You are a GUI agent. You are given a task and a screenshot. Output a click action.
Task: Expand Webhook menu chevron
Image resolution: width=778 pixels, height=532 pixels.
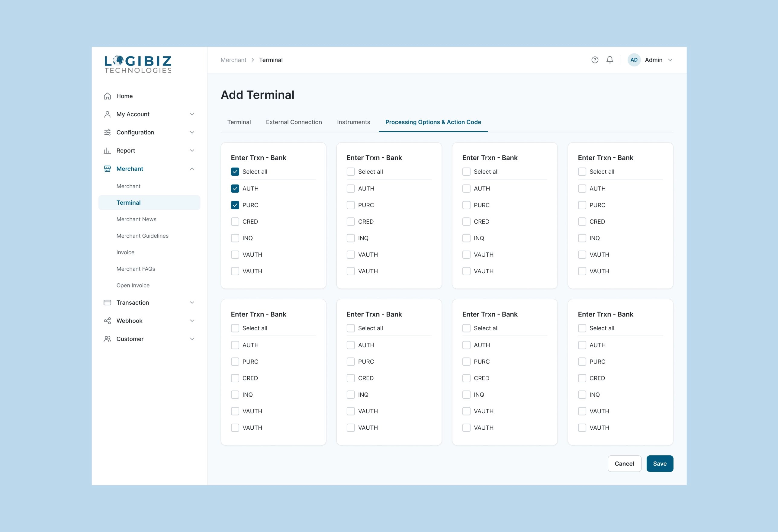click(192, 321)
